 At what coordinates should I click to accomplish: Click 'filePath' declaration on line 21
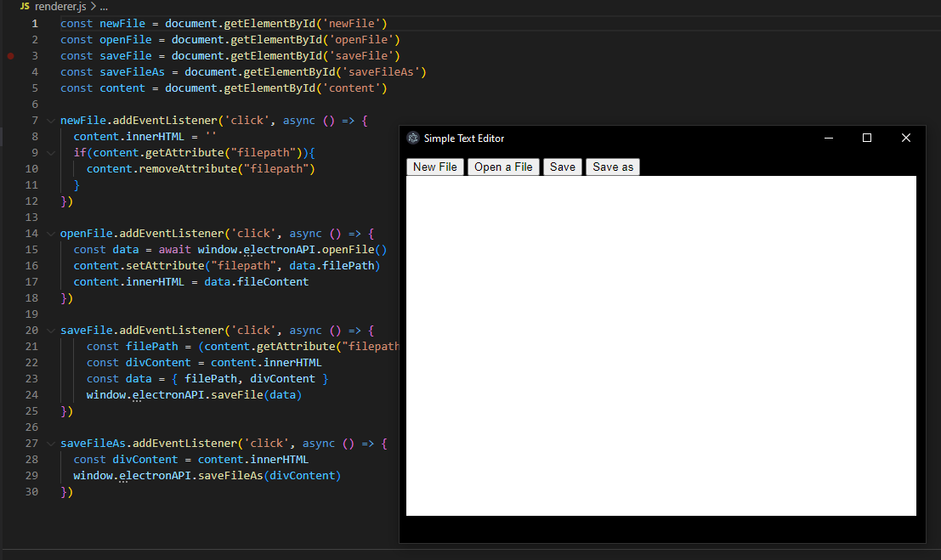pyautogui.click(x=152, y=347)
